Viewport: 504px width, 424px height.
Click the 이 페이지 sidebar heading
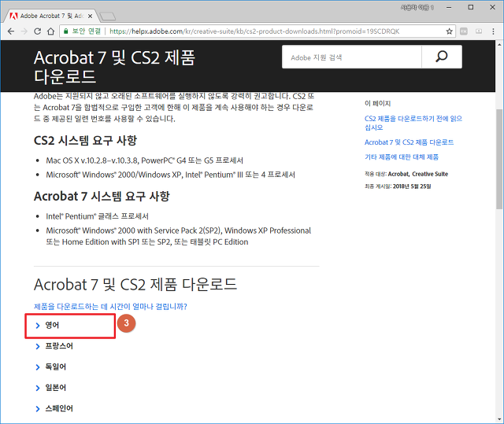click(377, 103)
